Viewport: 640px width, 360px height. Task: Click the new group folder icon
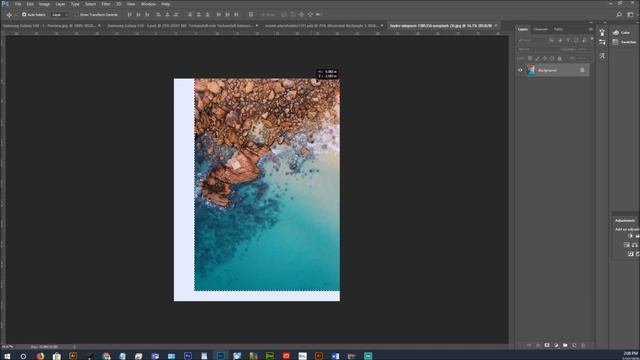point(565,345)
